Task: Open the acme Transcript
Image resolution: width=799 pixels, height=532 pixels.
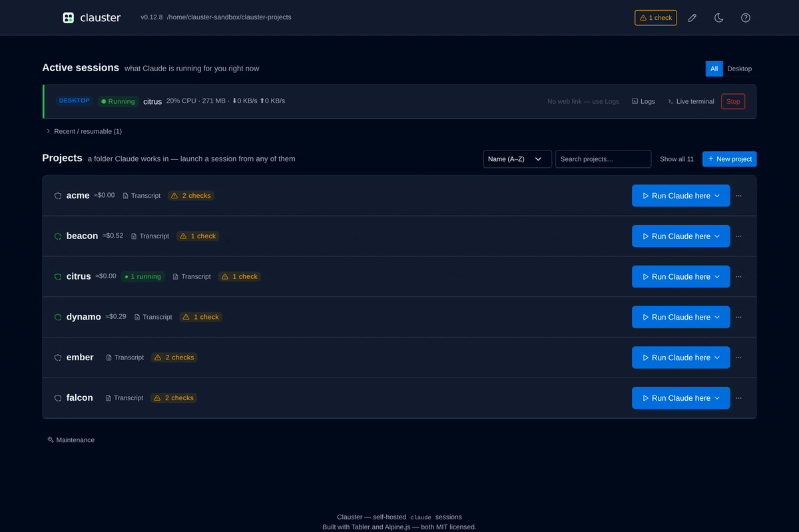Action: 142,196
